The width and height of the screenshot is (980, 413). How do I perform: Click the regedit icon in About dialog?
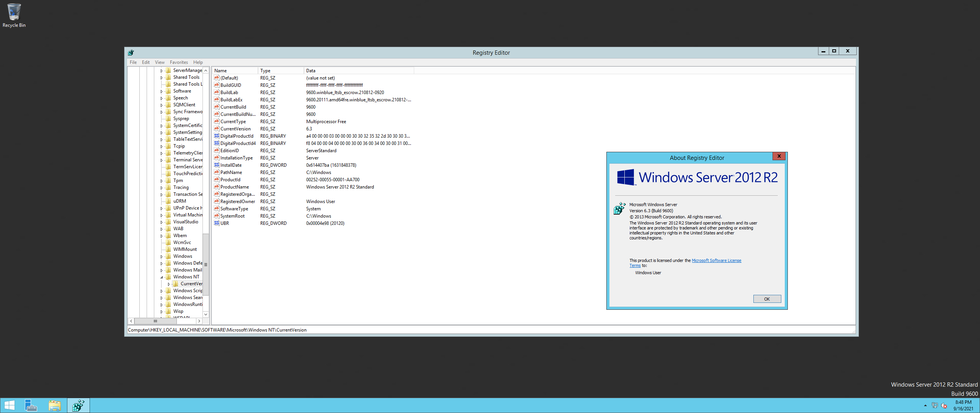(x=619, y=208)
